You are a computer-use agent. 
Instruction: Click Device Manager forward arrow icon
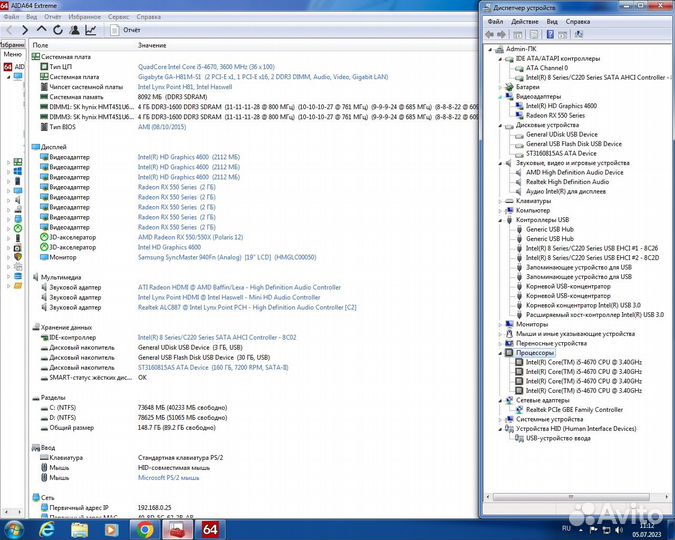(501, 34)
